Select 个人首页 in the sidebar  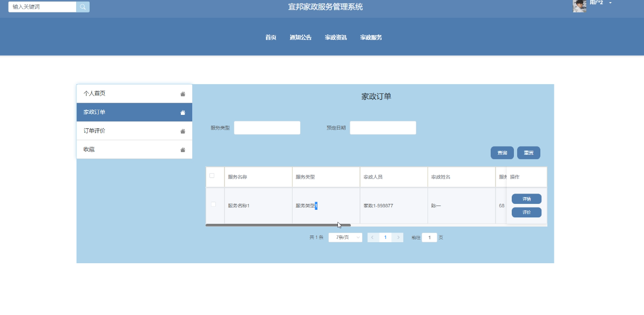(x=134, y=93)
